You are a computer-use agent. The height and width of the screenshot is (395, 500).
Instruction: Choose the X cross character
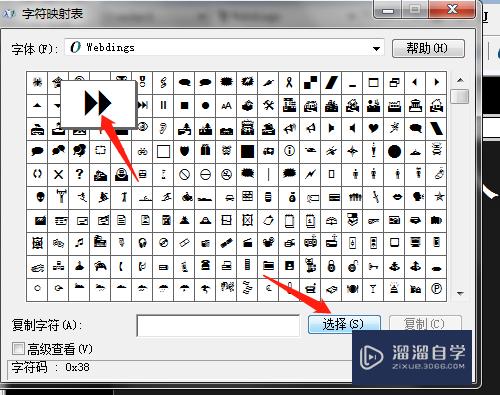pos(58,174)
